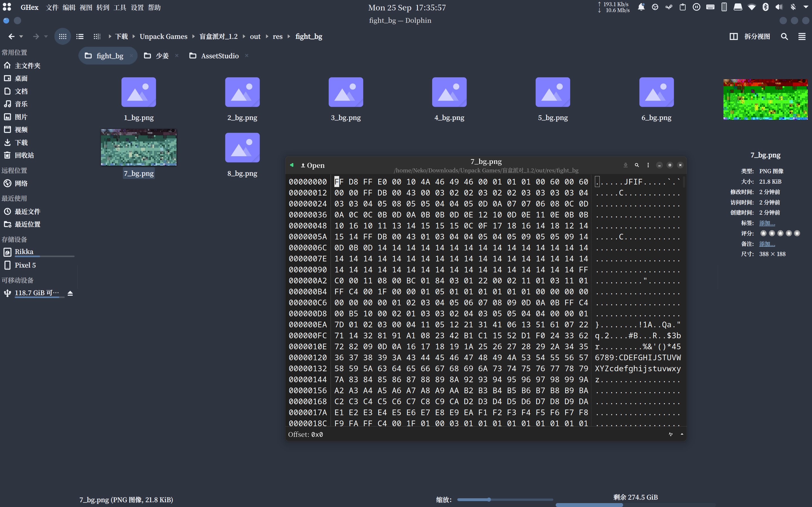This screenshot has width=812, height=507.
Task: Adjust the 缩放 zoom slider at the bottom
Action: point(489,499)
